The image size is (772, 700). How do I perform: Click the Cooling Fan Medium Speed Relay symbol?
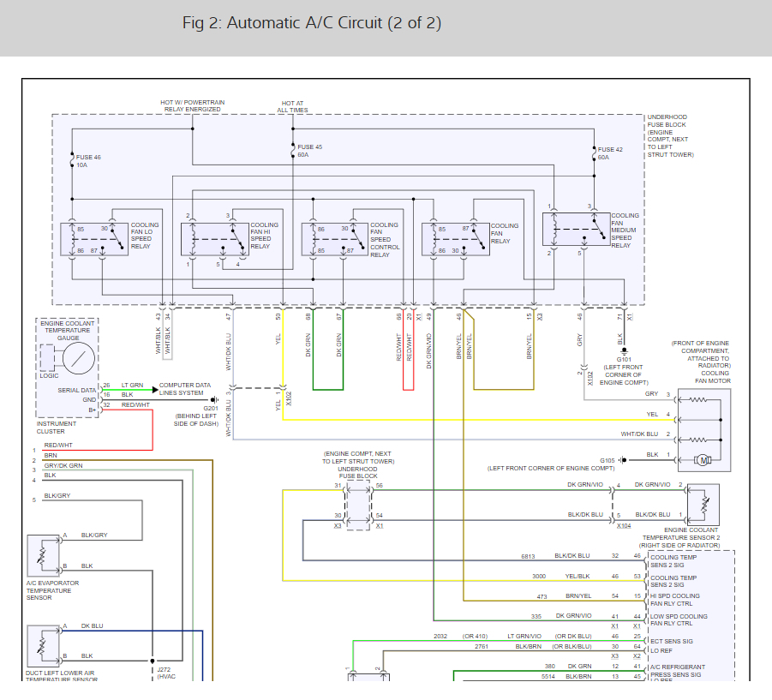576,229
